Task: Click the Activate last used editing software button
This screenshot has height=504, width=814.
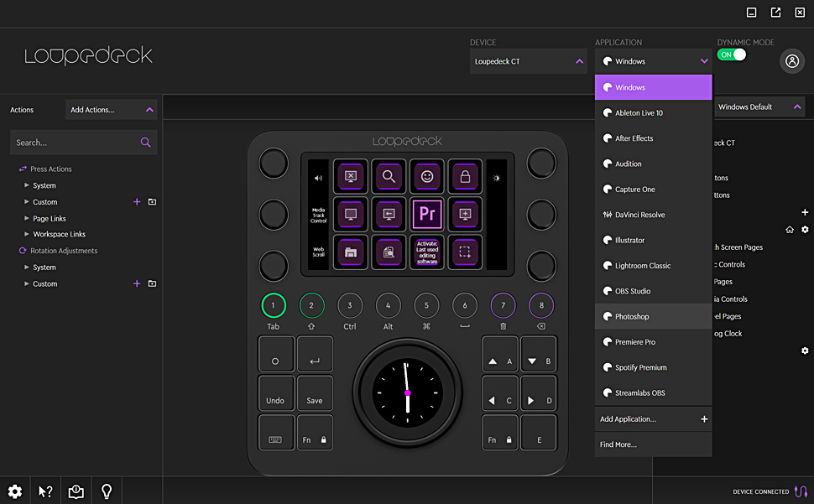Action: (x=427, y=252)
